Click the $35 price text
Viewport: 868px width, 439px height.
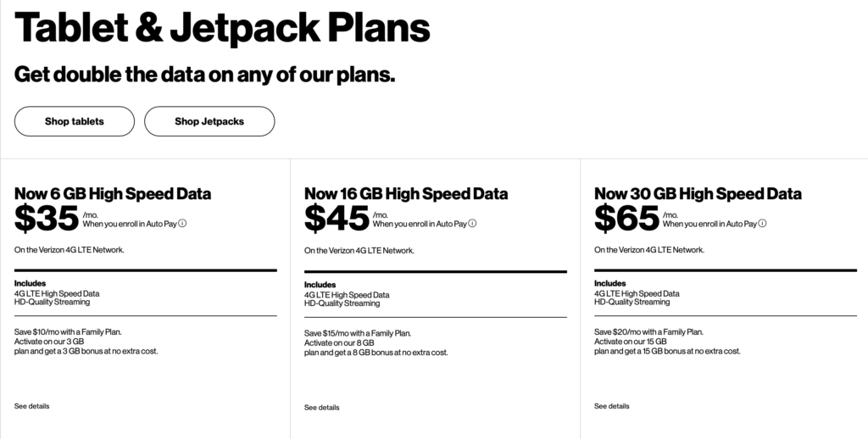point(47,218)
